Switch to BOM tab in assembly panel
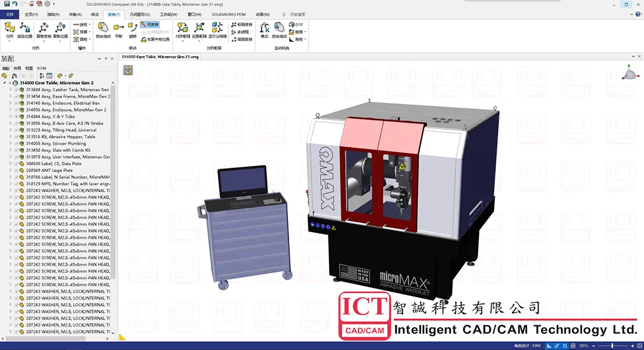This screenshot has height=350, width=644. pos(42,68)
